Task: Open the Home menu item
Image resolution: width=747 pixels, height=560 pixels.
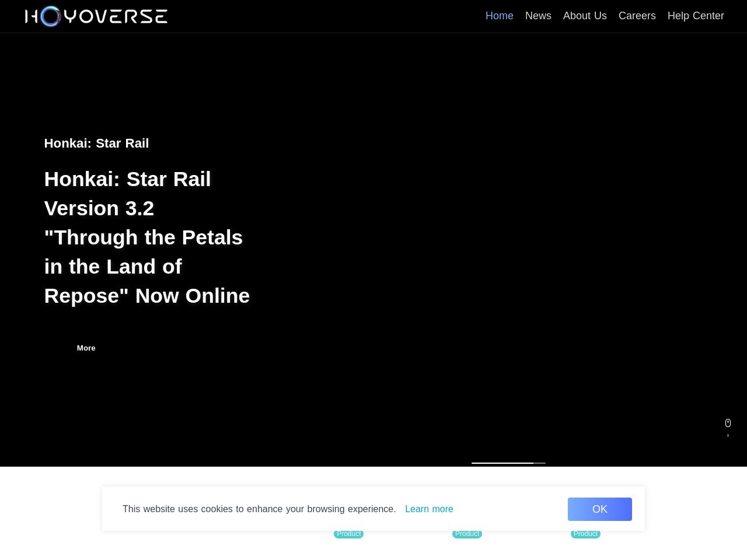Action: click(x=500, y=16)
